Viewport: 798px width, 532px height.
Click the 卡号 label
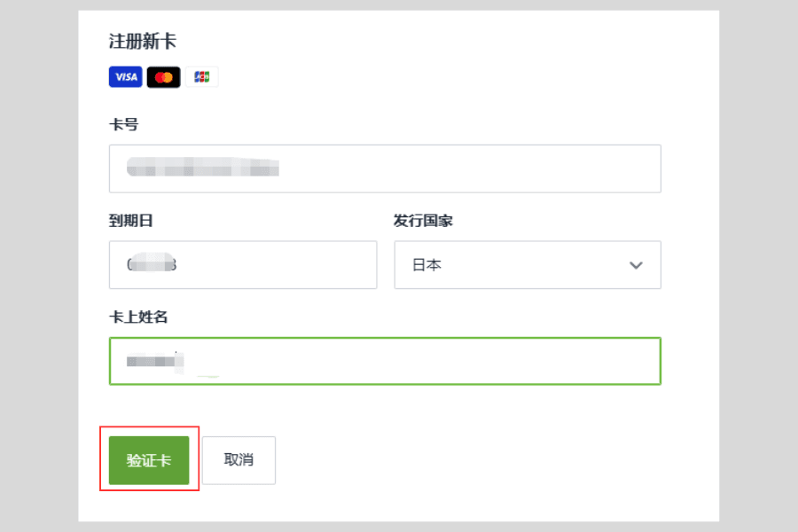point(123,124)
